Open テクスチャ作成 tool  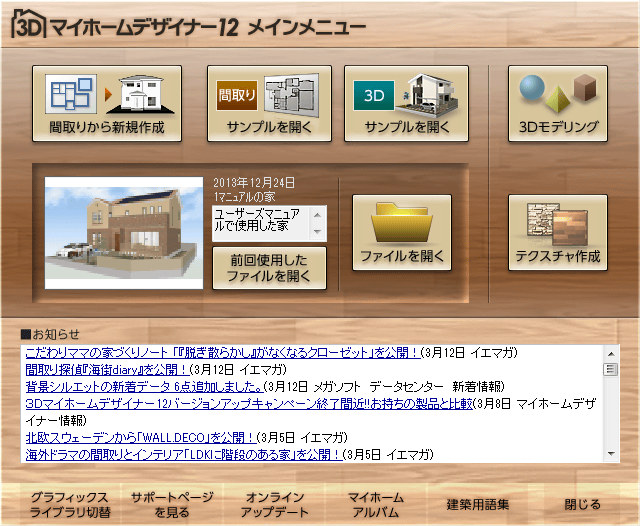[558, 233]
